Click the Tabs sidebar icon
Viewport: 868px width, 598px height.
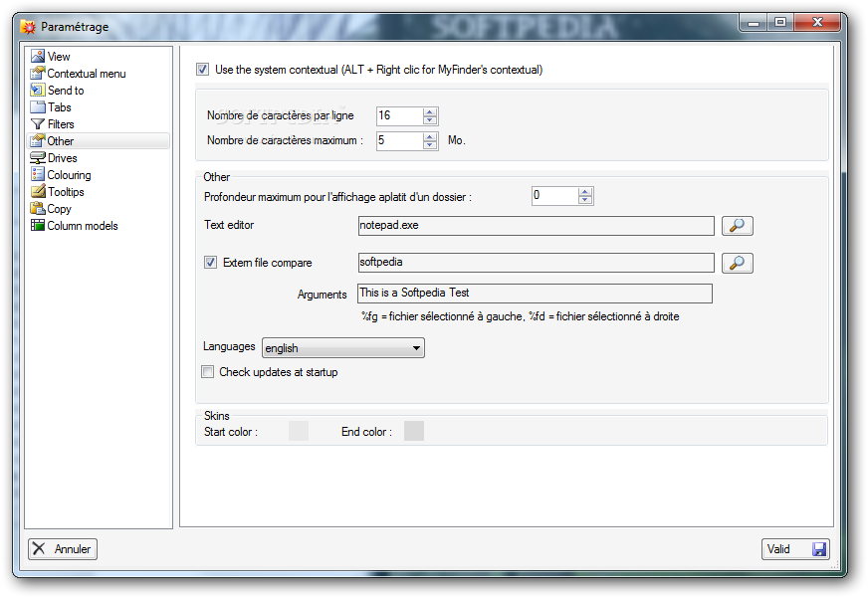(38, 106)
